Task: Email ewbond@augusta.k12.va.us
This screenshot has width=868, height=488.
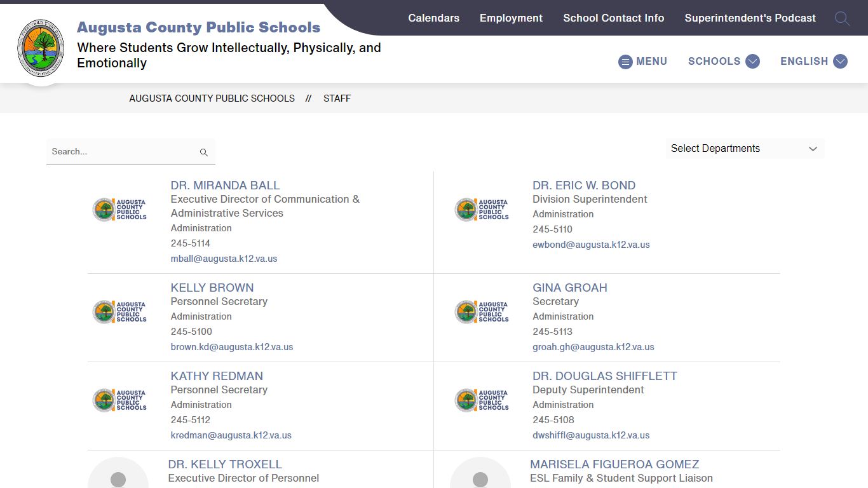Action: click(591, 245)
